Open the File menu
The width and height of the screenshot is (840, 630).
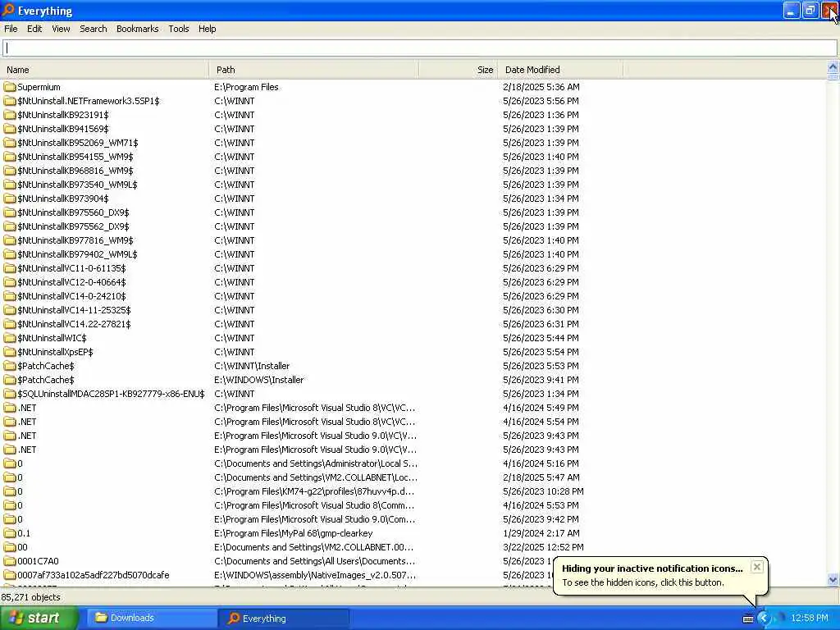click(11, 29)
